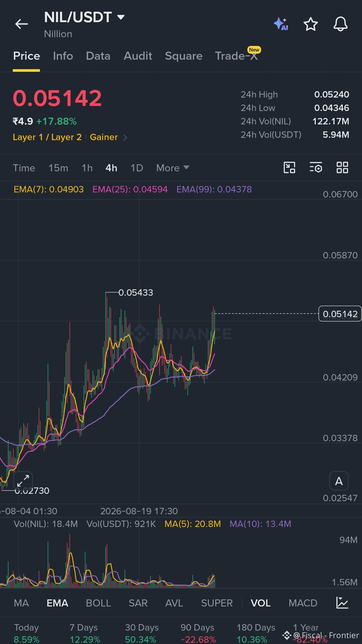Toggle auto scale A button
This screenshot has width=362, height=644.
339,481
